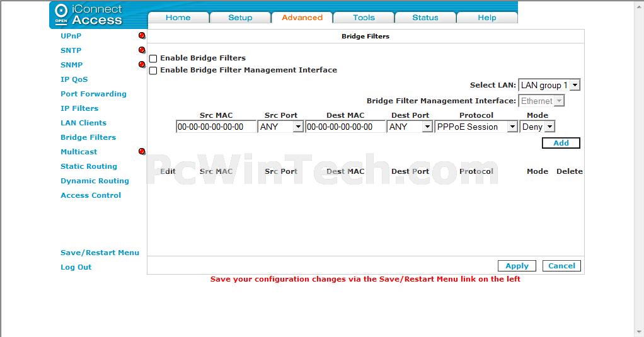Viewport: 644px width, 337px height.
Task: Click the Delete column header
Action: coord(569,171)
